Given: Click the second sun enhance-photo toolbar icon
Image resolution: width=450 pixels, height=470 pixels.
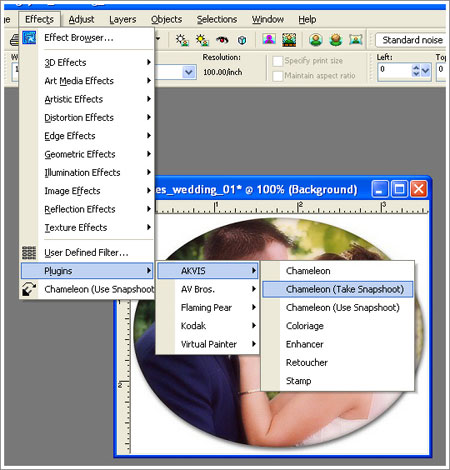Looking at the screenshot, I should pyautogui.click(x=202, y=40).
